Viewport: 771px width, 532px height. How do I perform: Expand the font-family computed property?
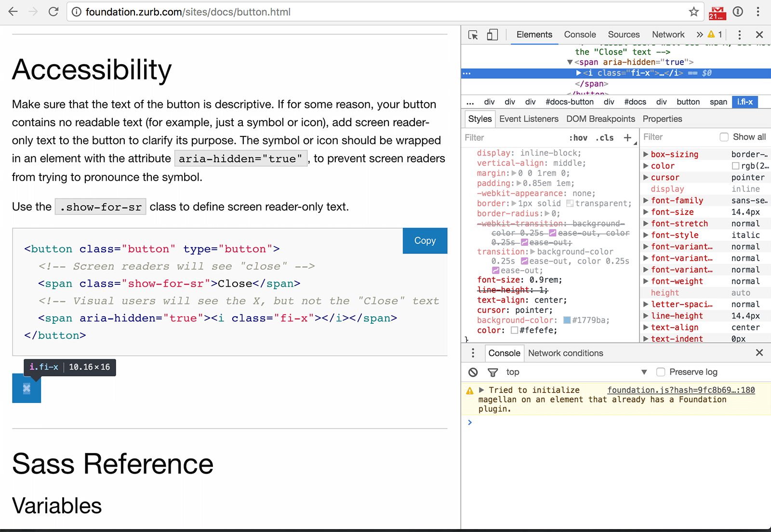646,200
